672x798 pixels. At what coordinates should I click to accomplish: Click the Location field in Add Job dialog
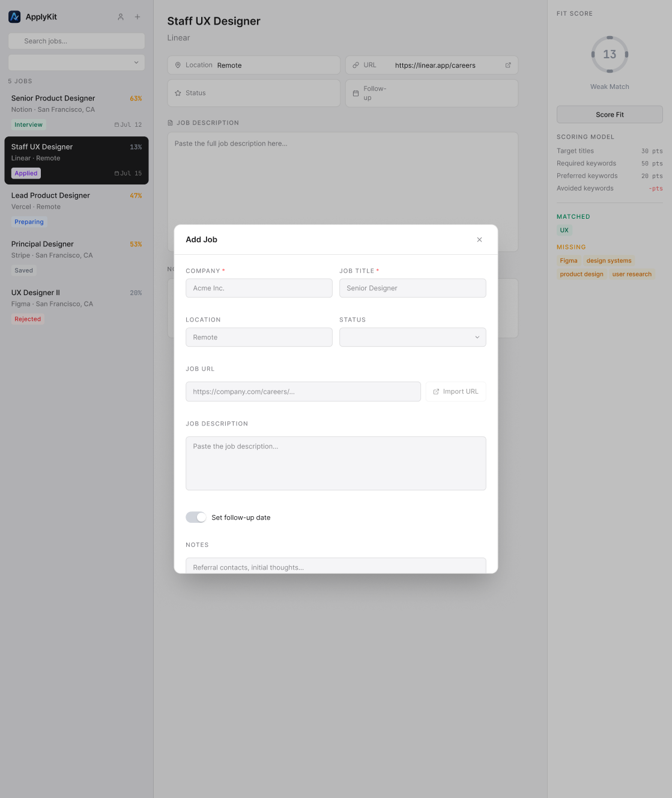(259, 337)
